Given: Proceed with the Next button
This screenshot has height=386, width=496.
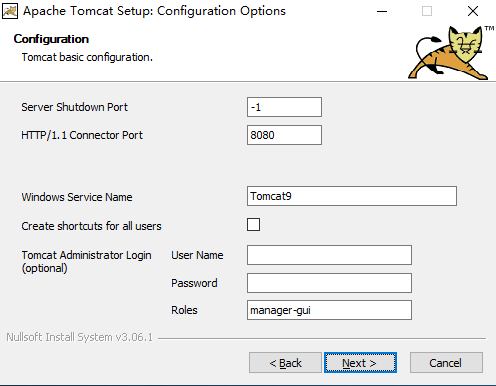Looking at the screenshot, I should [x=360, y=363].
